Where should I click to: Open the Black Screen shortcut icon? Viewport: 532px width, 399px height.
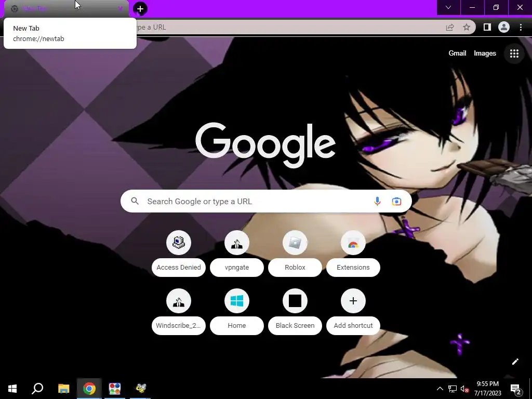tap(295, 301)
